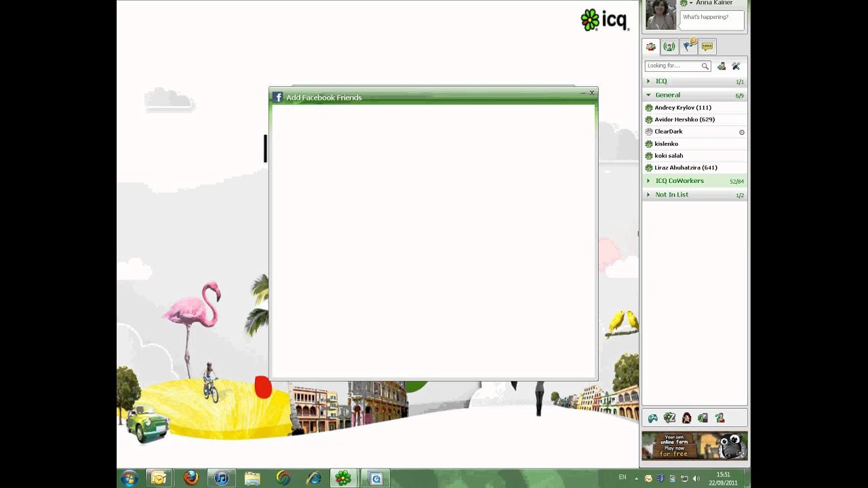Select contact kislenko
This screenshot has width=868, height=488.
click(x=694, y=144)
